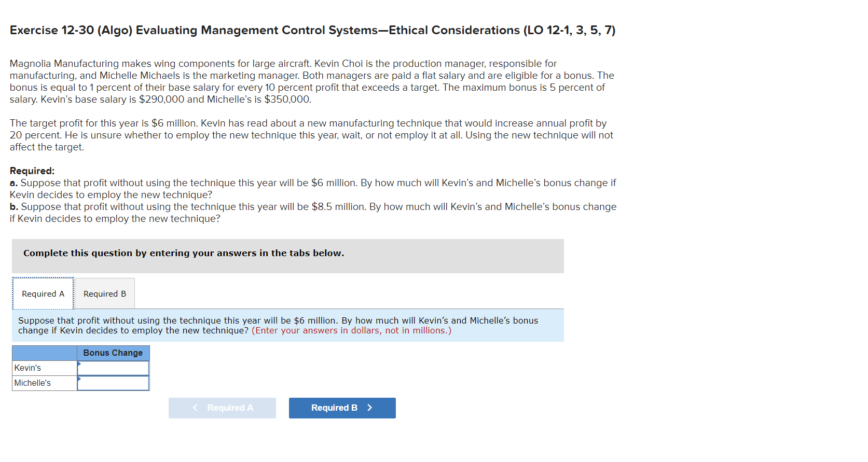Click the disabled Required A back button
This screenshot has width=868, height=462.
222,408
